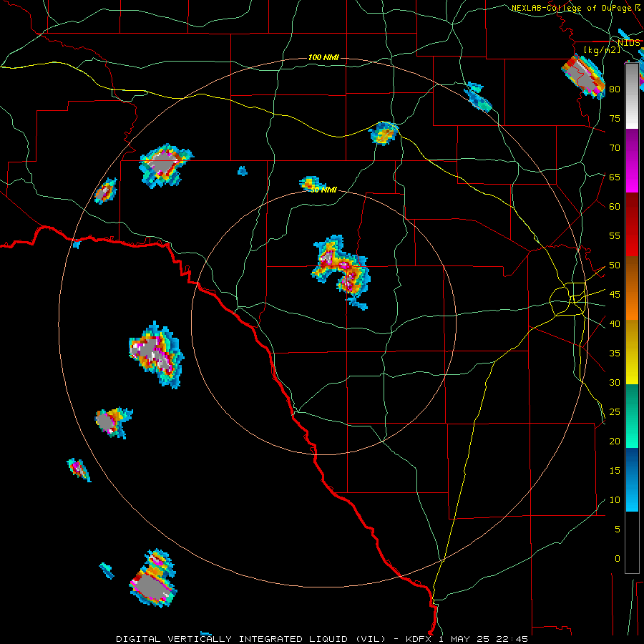
Task: Click the 25 value on the VIL scale
Action: pyautogui.click(x=615, y=412)
